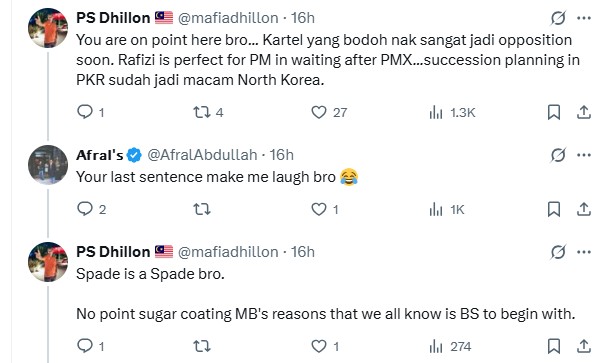The height and width of the screenshot is (363, 610).
Task: Bookmark PS Dhillon's first tweet
Action: pyautogui.click(x=554, y=112)
